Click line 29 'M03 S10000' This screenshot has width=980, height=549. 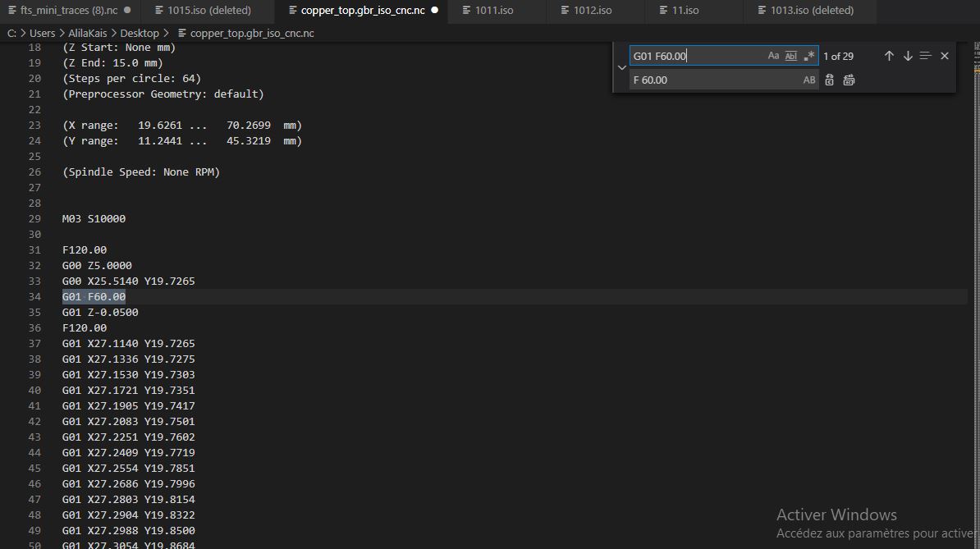click(x=94, y=218)
